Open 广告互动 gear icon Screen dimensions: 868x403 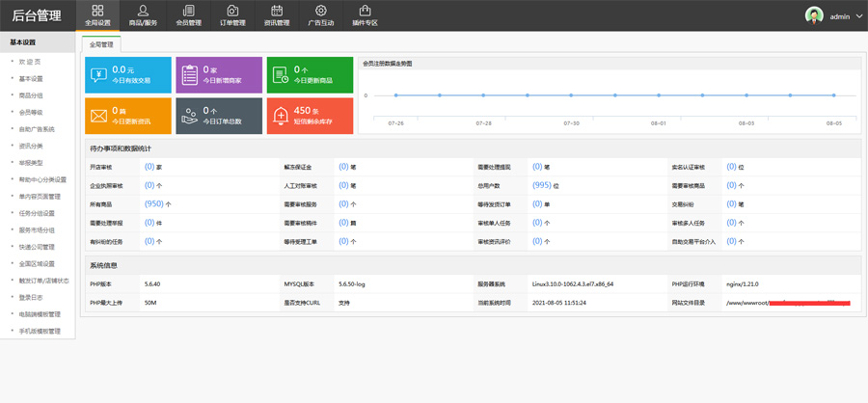pyautogui.click(x=321, y=11)
